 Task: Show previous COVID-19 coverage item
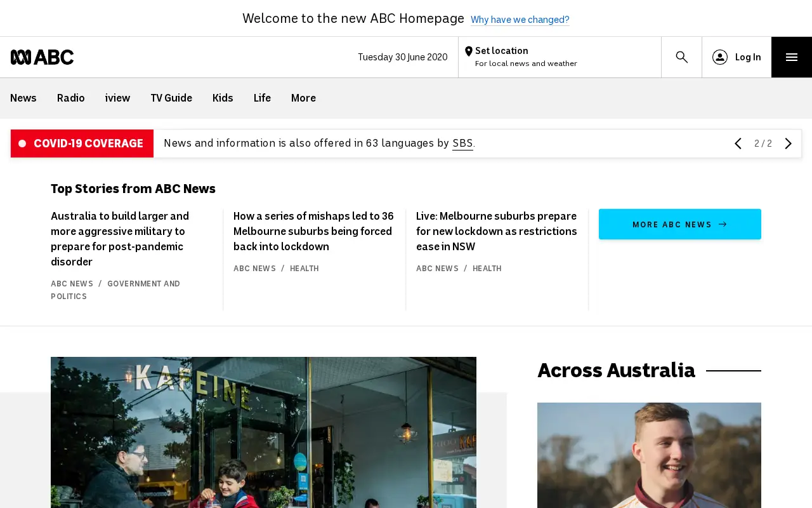(x=738, y=144)
